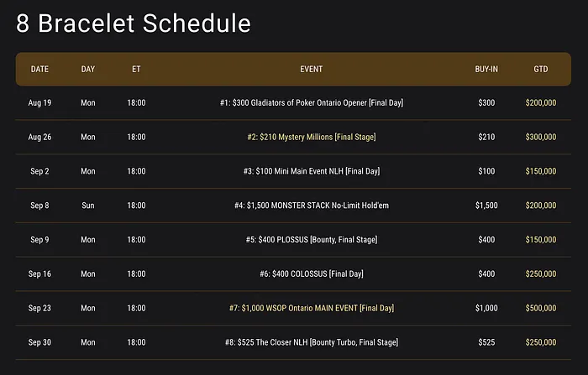Click the #8 The Closer NLH event
The image size is (588, 375).
pos(311,342)
